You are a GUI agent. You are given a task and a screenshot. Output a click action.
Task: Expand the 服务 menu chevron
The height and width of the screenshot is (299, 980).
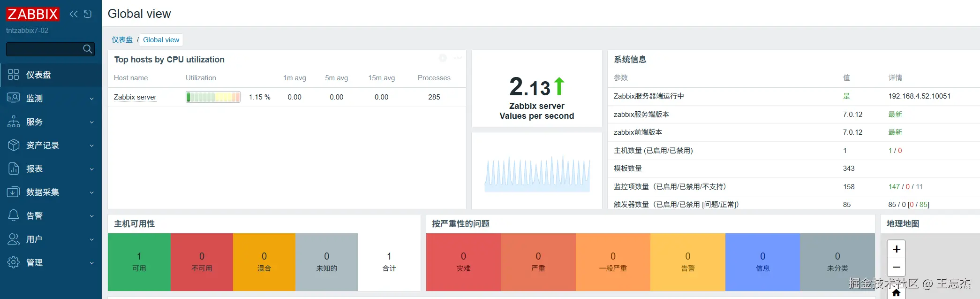click(x=92, y=122)
